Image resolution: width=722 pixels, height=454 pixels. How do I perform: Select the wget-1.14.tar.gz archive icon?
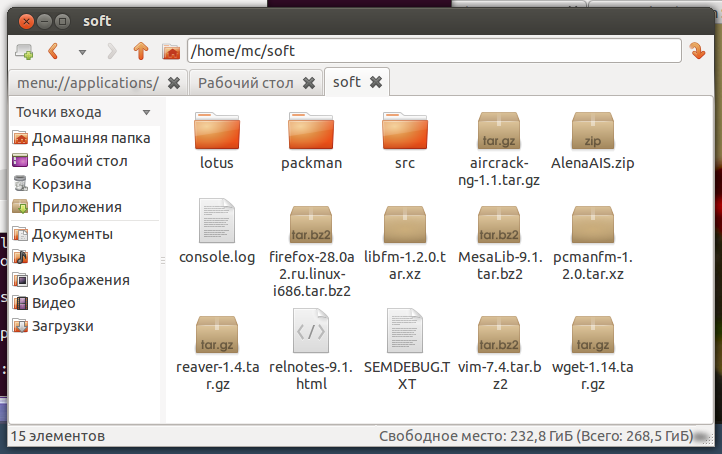pos(593,335)
